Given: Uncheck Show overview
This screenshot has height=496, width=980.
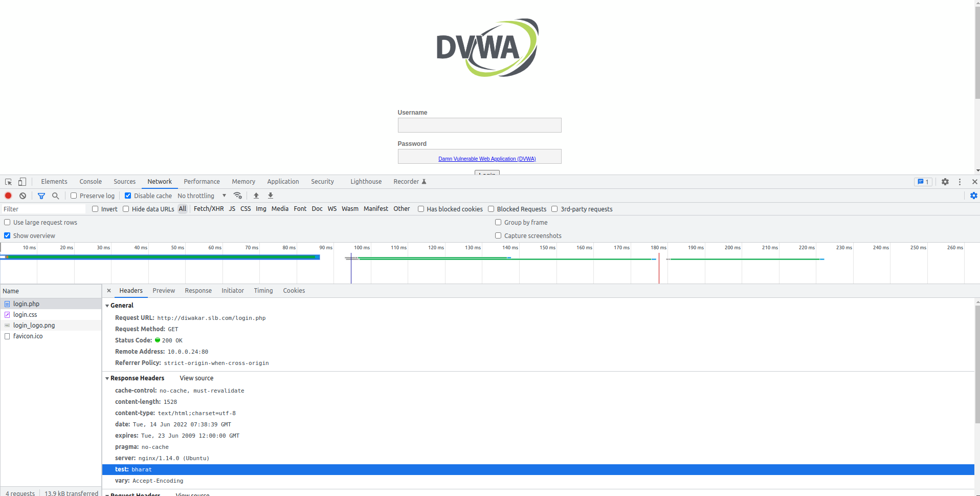Looking at the screenshot, I should click(7, 235).
